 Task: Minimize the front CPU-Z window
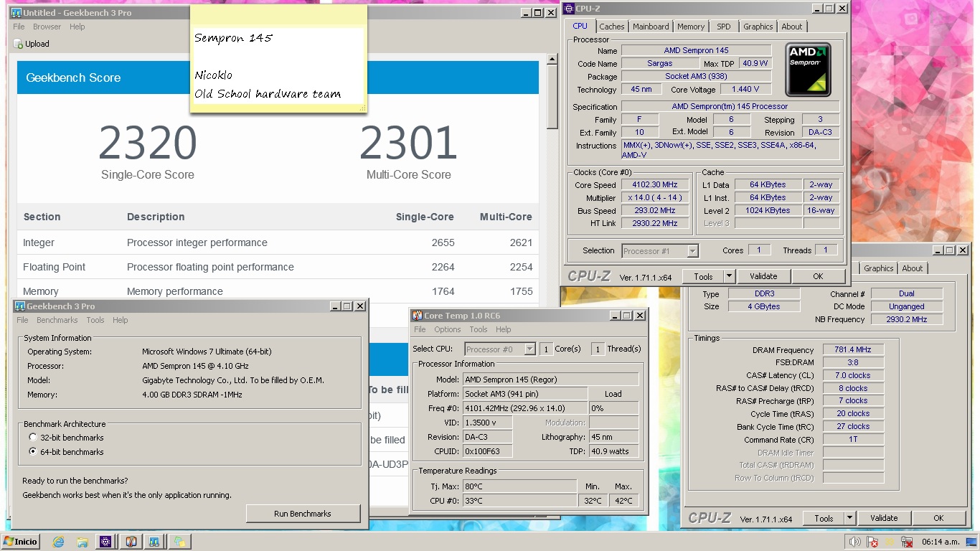(x=817, y=9)
